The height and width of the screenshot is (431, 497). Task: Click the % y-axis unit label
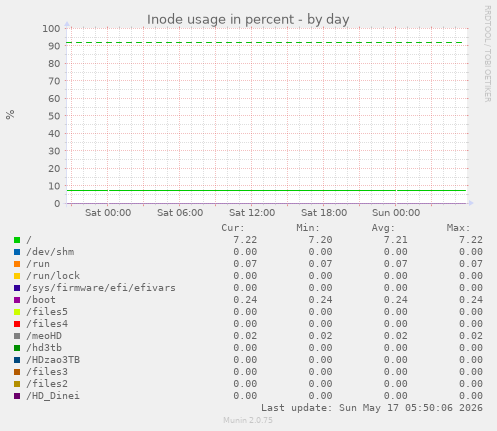[10, 115]
